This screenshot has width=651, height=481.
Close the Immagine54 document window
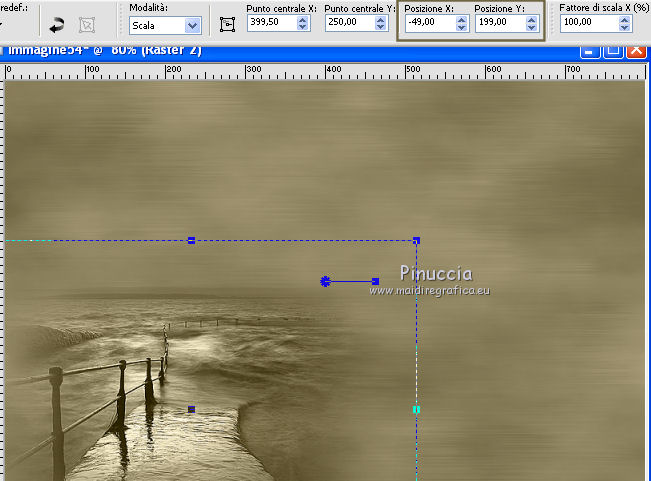[636, 51]
